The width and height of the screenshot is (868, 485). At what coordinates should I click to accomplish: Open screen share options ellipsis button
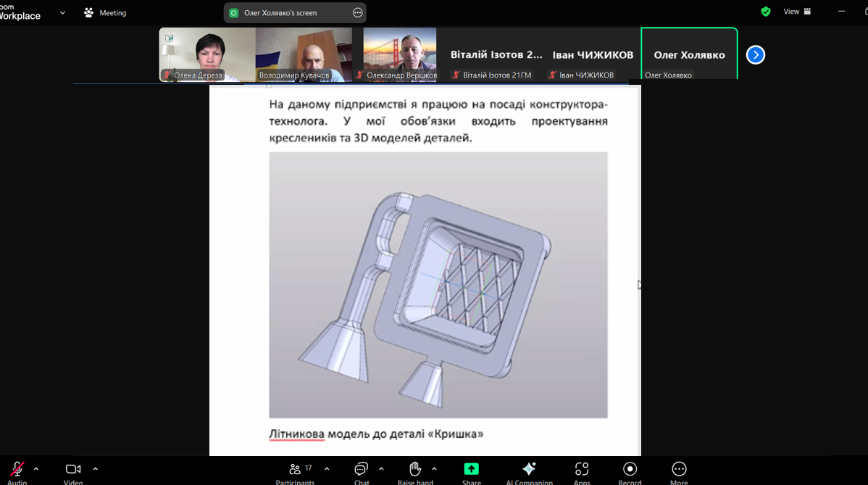(x=357, y=13)
